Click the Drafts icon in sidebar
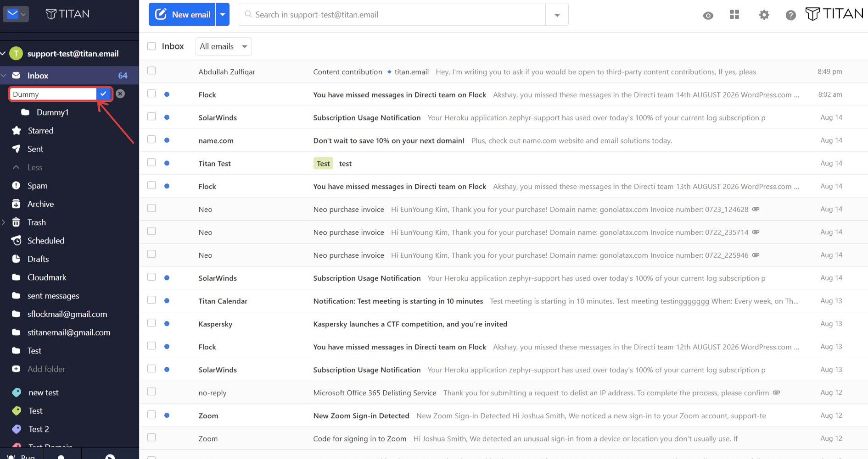This screenshot has width=868, height=459. pos(16,259)
